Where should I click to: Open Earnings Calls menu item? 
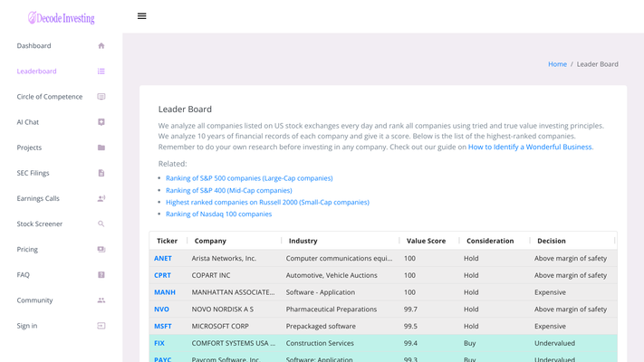38,198
